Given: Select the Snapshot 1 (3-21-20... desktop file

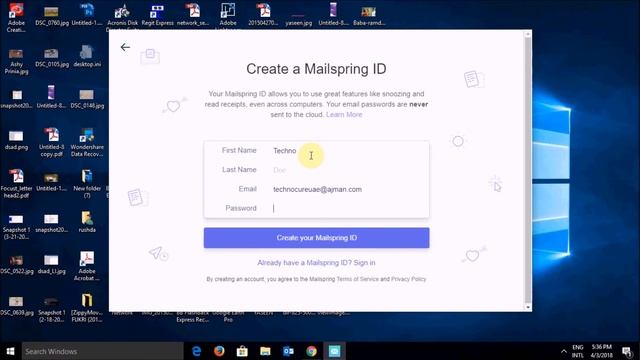Looking at the screenshot, I should click(x=16, y=226).
